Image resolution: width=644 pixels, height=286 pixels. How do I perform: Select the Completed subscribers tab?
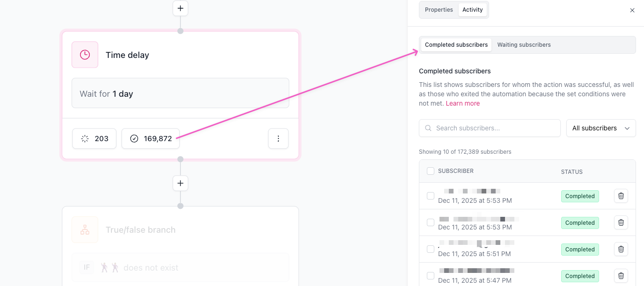tap(456, 45)
